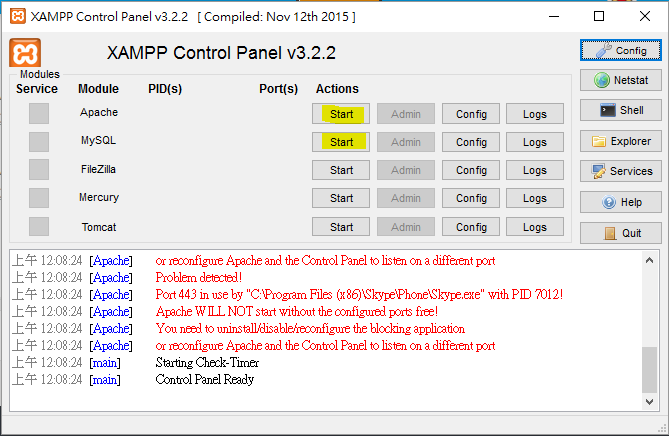
Task: Maximize the XAMPP Control Panel window
Action: coord(599,16)
